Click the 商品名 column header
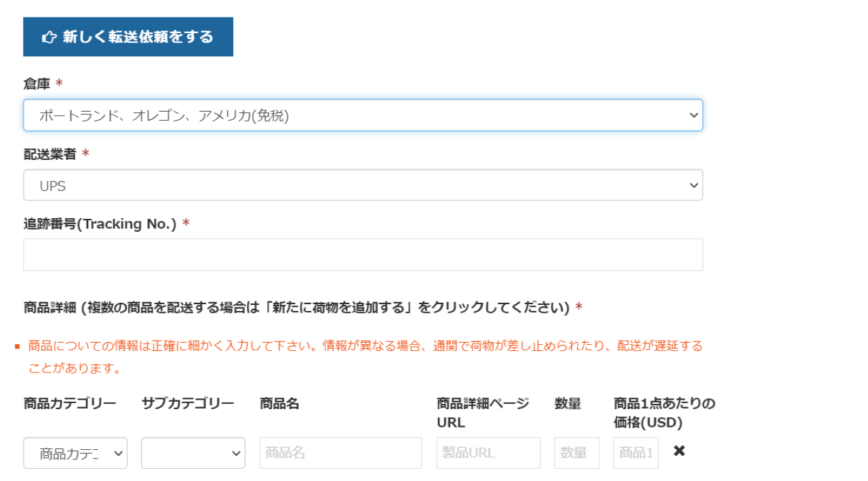The width and height of the screenshot is (868, 481). 279,404
